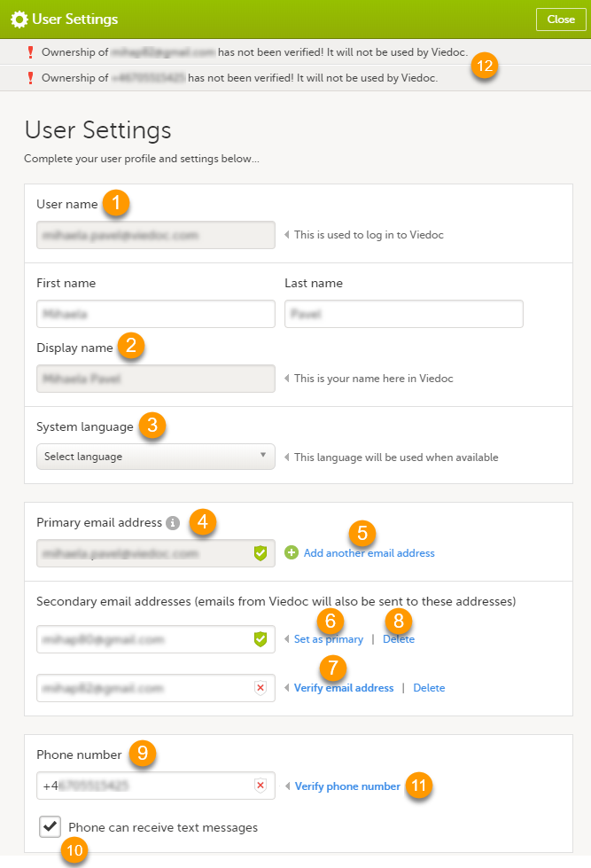Delete the unverified secondary email address
Screen dimensions: 591x868
coord(429,688)
